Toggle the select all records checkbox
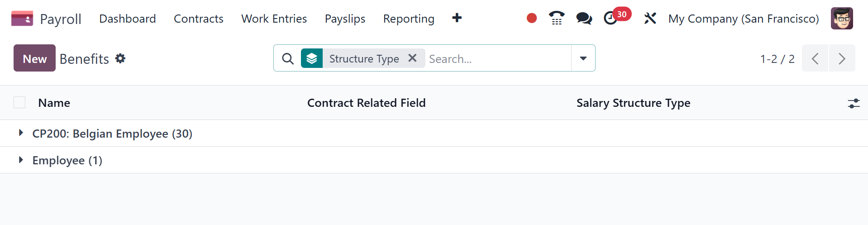The image size is (868, 225). point(19,103)
